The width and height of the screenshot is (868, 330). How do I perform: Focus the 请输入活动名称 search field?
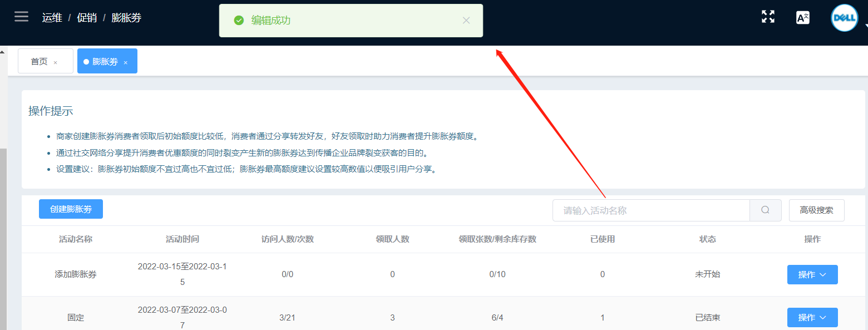tap(651, 210)
